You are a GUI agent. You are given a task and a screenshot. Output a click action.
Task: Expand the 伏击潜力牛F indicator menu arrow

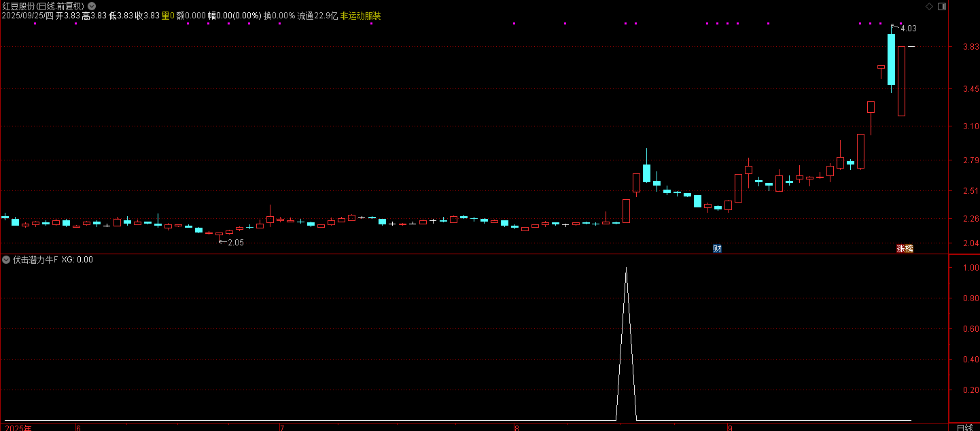[6, 260]
